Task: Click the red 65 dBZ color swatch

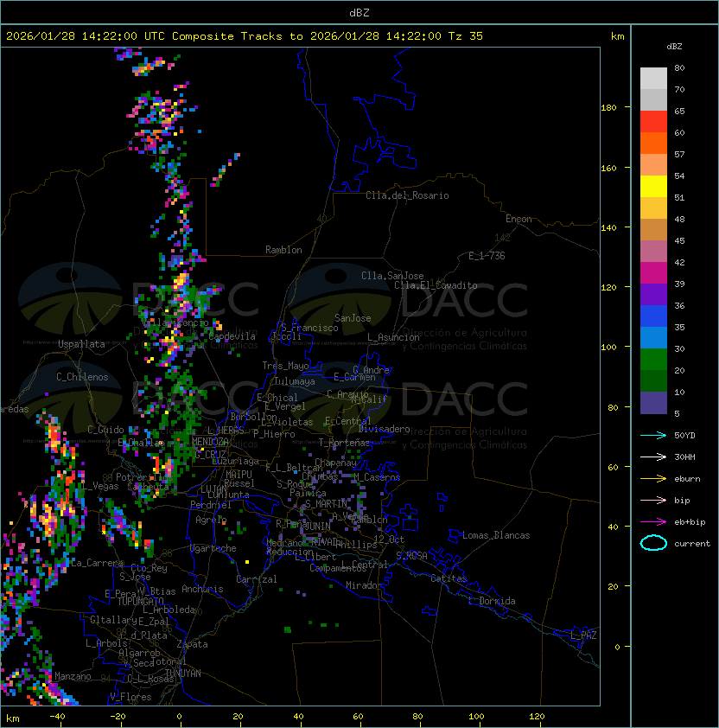Action: pos(653,121)
